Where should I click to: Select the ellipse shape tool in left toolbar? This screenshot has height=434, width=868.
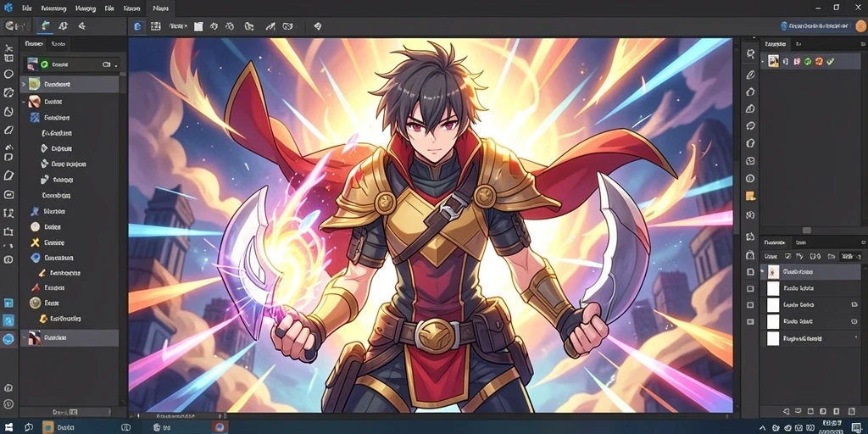click(8, 75)
